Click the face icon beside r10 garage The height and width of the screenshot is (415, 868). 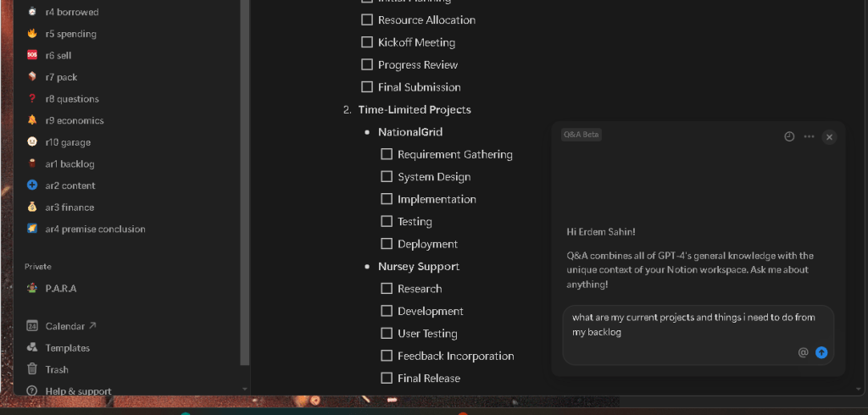coord(32,141)
